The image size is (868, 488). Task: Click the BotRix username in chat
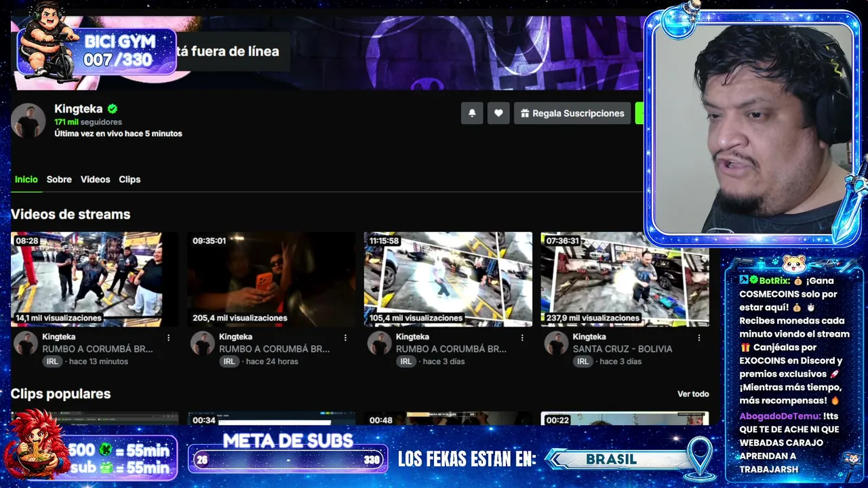coord(774,281)
